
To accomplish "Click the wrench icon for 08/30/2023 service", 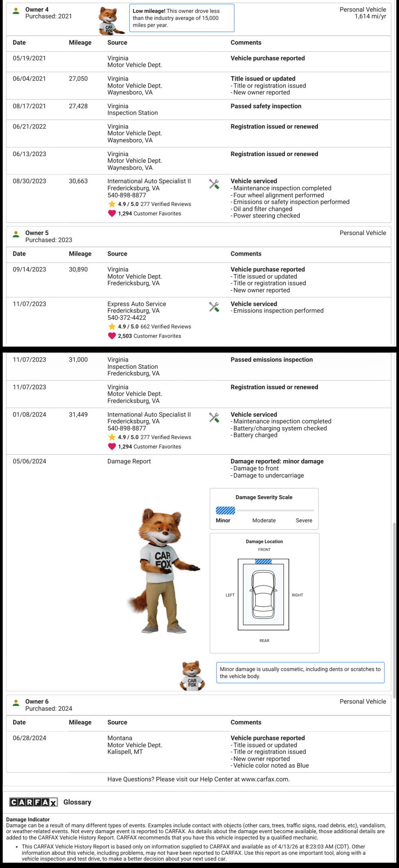I will (214, 184).
